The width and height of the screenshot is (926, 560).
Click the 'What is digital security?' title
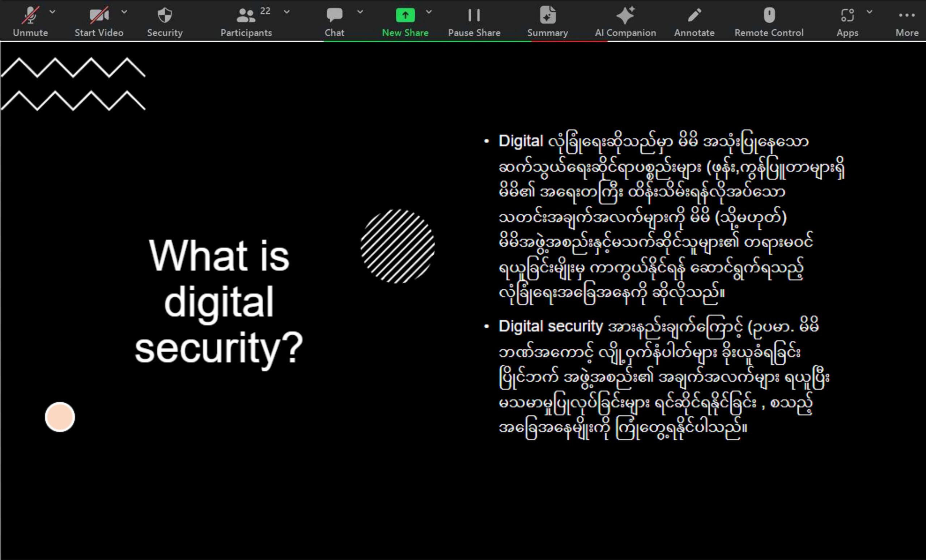(x=219, y=302)
